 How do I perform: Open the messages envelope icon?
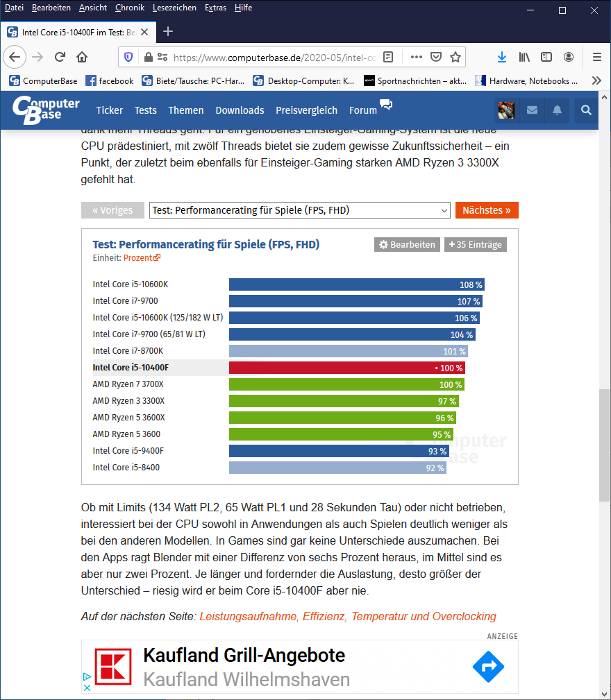532,110
